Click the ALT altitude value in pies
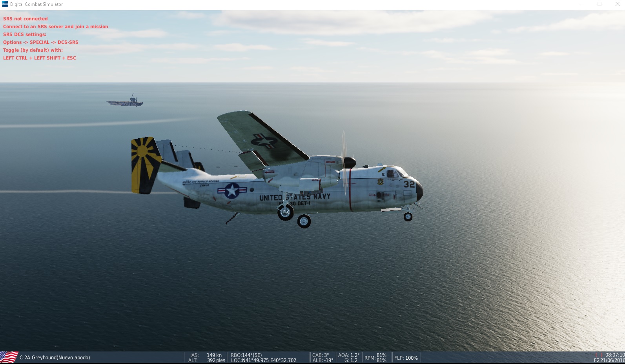Viewport: 625px width, 364px height. tap(216, 360)
